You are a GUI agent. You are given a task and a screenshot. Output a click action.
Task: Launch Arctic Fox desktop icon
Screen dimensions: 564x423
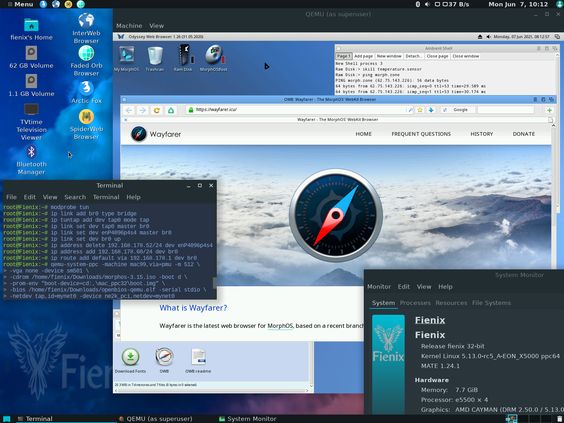click(86, 87)
